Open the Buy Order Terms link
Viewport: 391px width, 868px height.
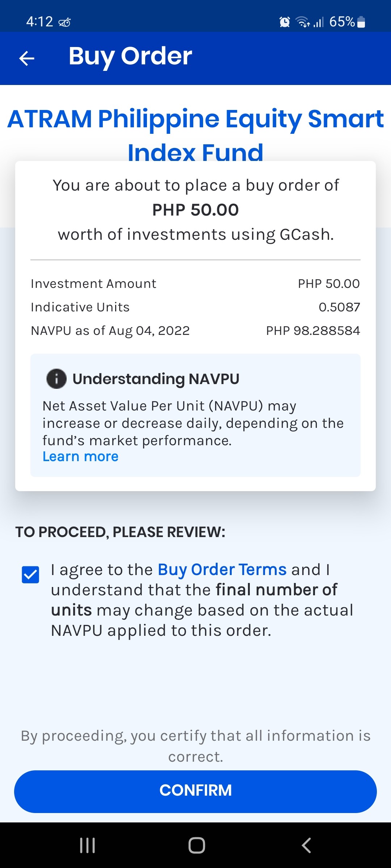click(x=222, y=570)
